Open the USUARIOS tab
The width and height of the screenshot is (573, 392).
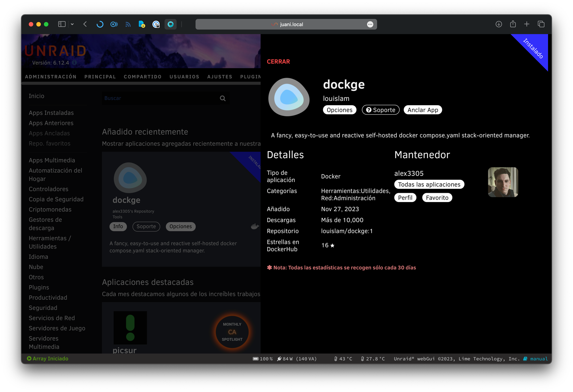(x=184, y=77)
